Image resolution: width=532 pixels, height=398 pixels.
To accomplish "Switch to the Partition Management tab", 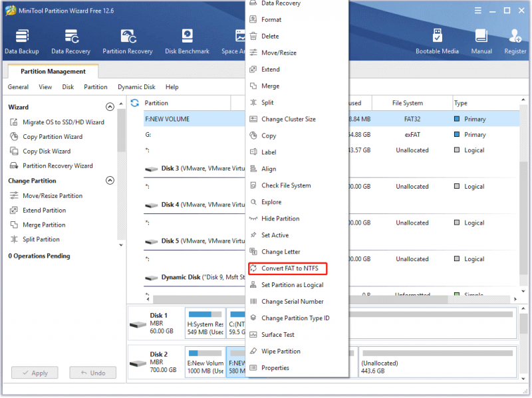I will point(53,71).
